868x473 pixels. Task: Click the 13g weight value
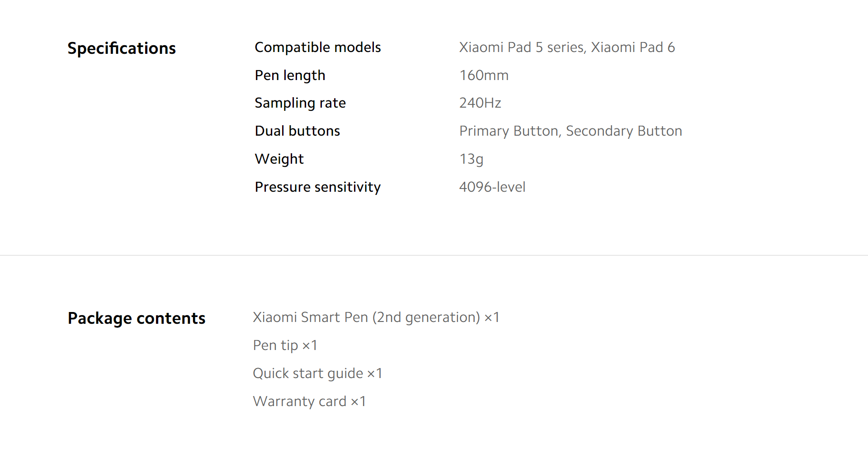point(472,159)
